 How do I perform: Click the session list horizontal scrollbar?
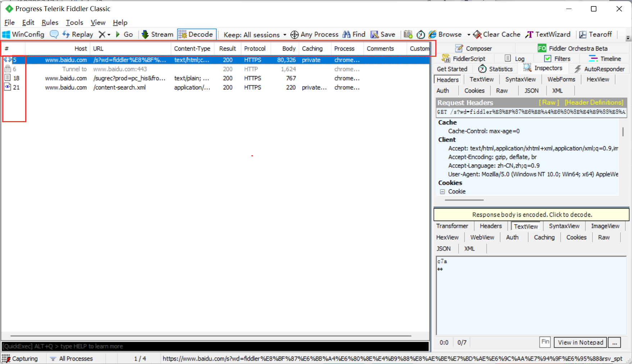click(x=211, y=336)
